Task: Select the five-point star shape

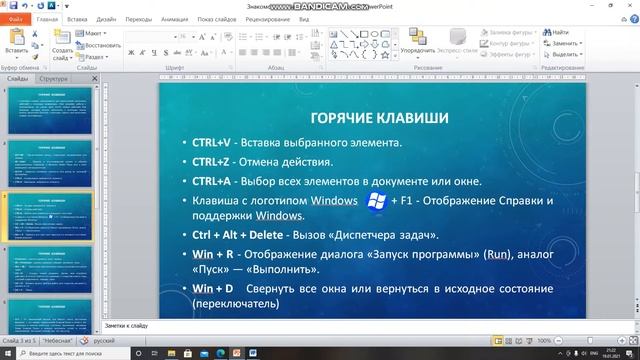Action: tap(385, 55)
